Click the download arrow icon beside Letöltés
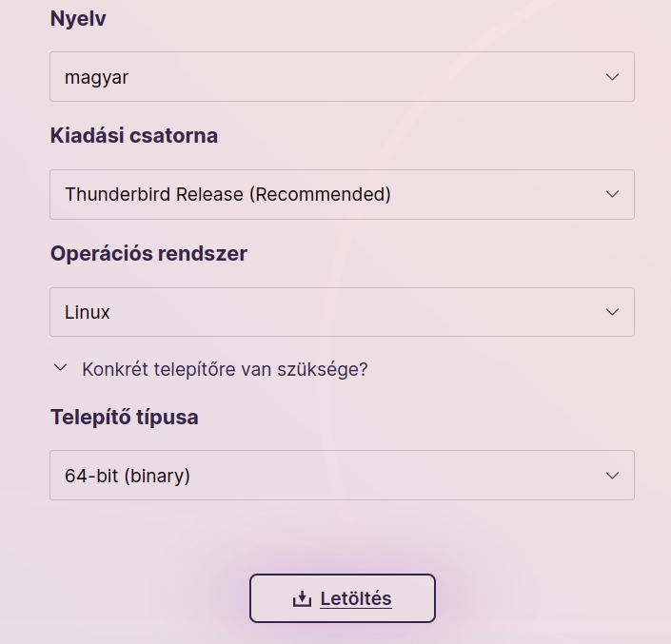The height and width of the screenshot is (644, 671). tap(302, 598)
